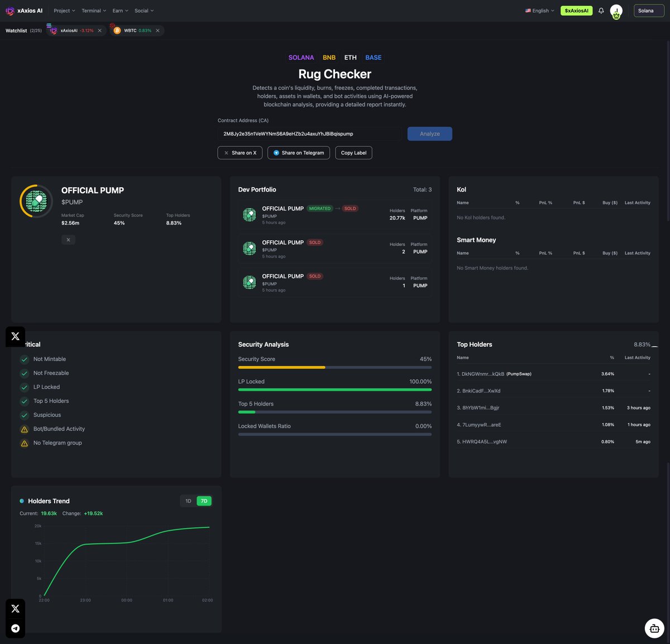670x644 pixels.
Task: Open floating Telegram icon
Action: tap(15, 628)
